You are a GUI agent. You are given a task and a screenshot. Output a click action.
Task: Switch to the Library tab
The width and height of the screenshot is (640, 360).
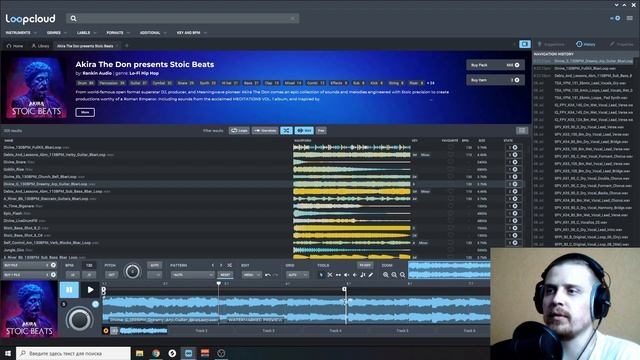click(40, 46)
